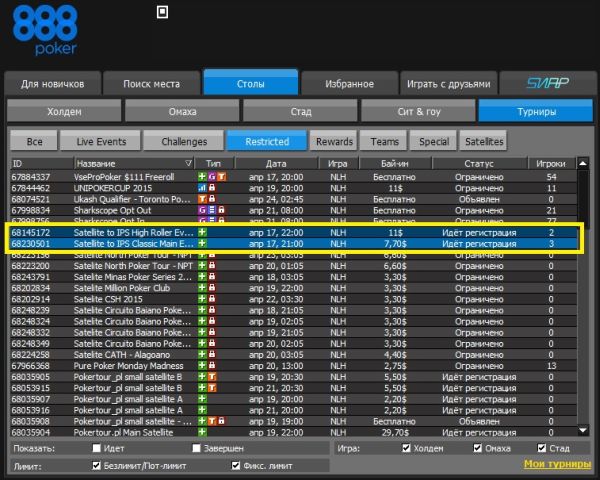
Task: Click the blue bar-chart icon in UNIPOKERCUP 2015 row
Action: click(202, 188)
